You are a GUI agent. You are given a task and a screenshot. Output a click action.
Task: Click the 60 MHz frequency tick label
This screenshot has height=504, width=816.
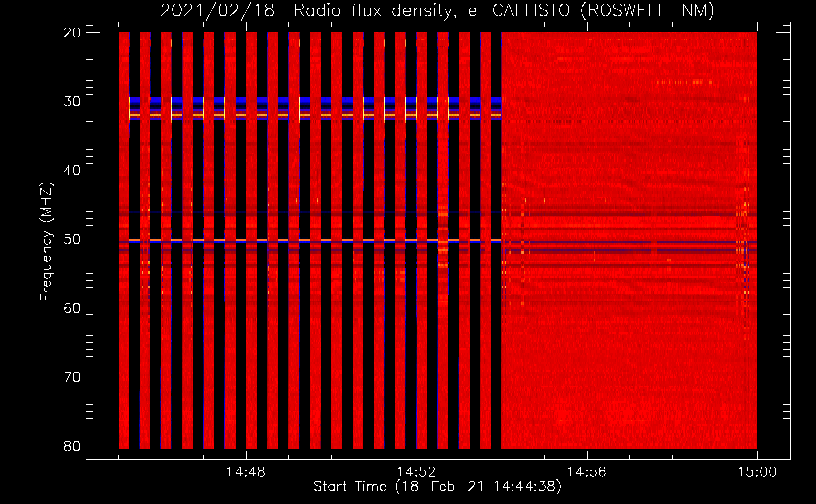click(x=73, y=308)
